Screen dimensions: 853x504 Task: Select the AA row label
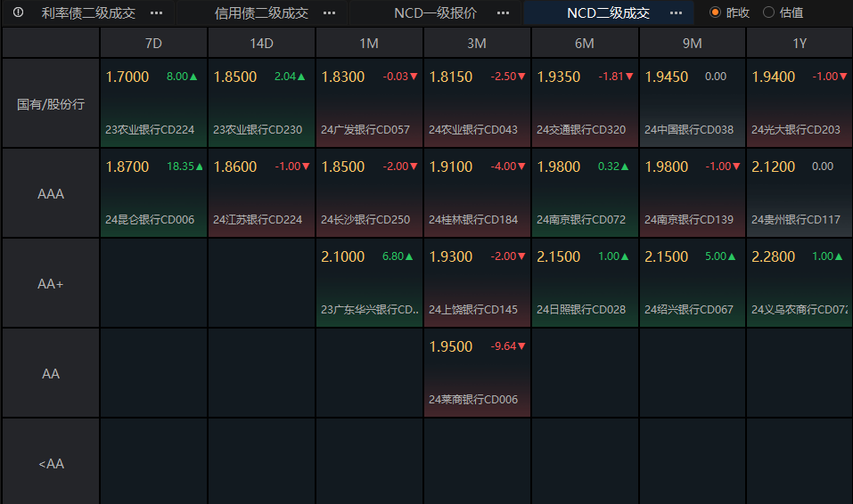(51, 373)
